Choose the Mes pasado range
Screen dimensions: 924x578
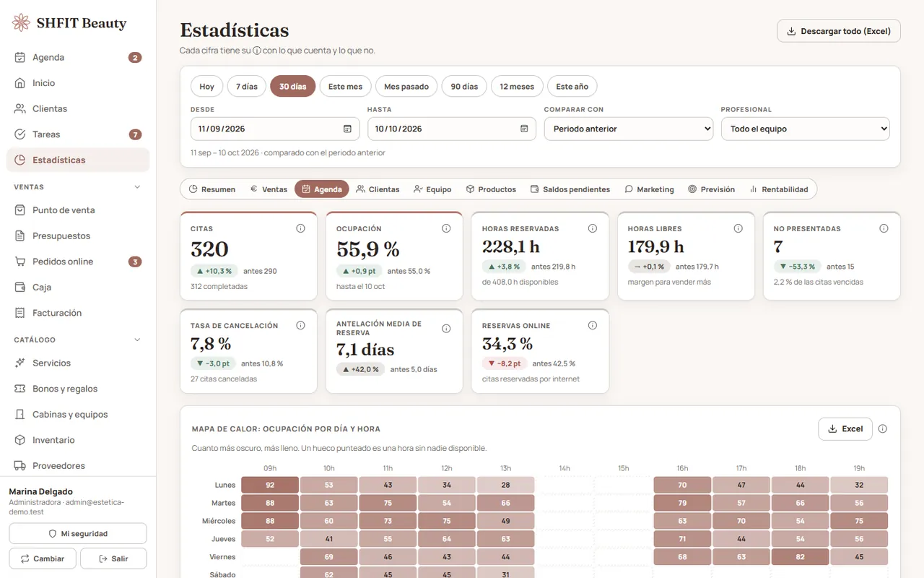tap(406, 86)
